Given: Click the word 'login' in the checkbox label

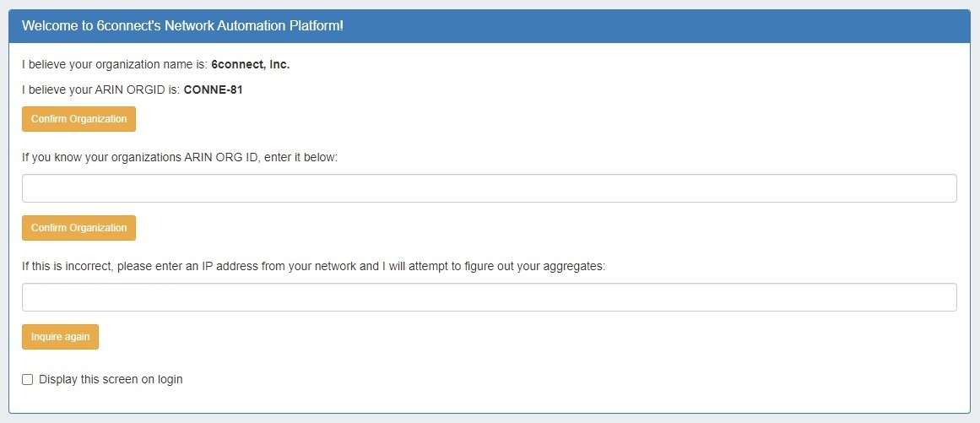Looking at the screenshot, I should click(169, 380).
